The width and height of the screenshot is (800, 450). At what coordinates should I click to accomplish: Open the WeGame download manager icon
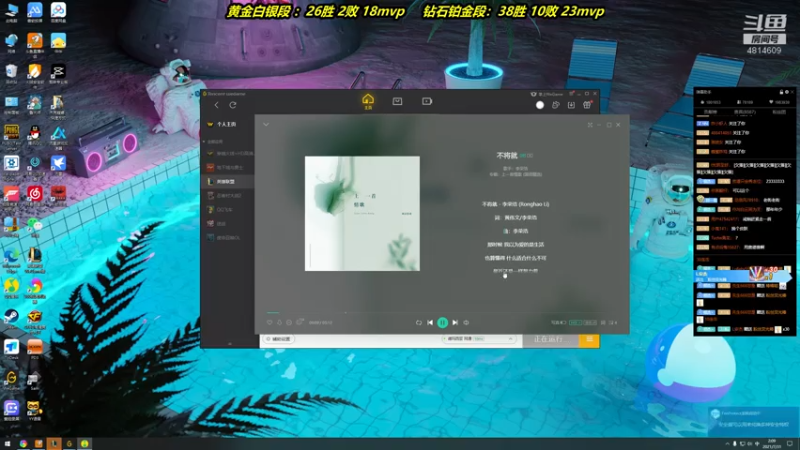[571, 105]
